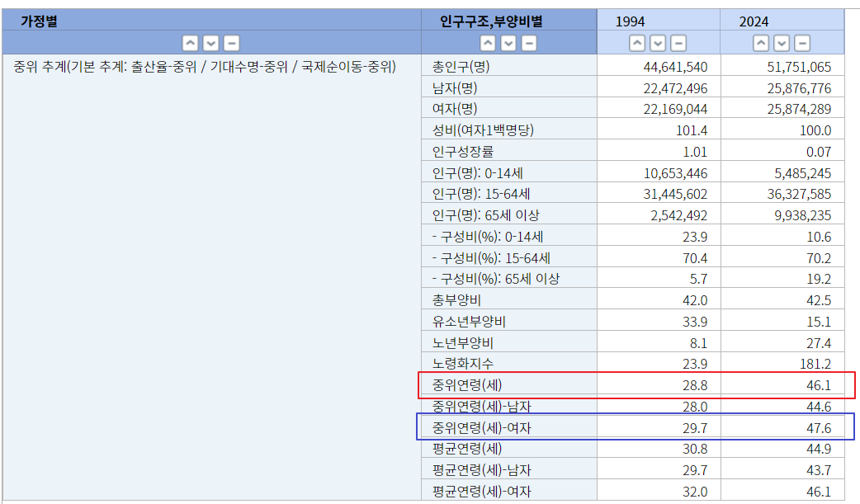Sort the 가정별 column ascending
Screen dimensions: 860x504
click(190, 42)
